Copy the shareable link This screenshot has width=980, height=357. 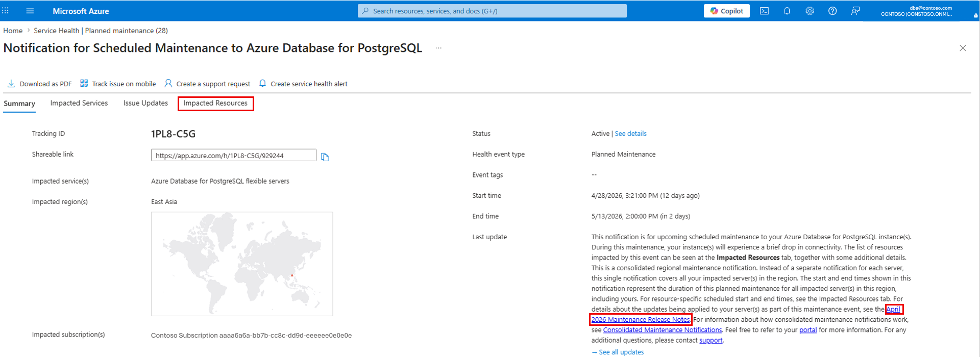(325, 157)
